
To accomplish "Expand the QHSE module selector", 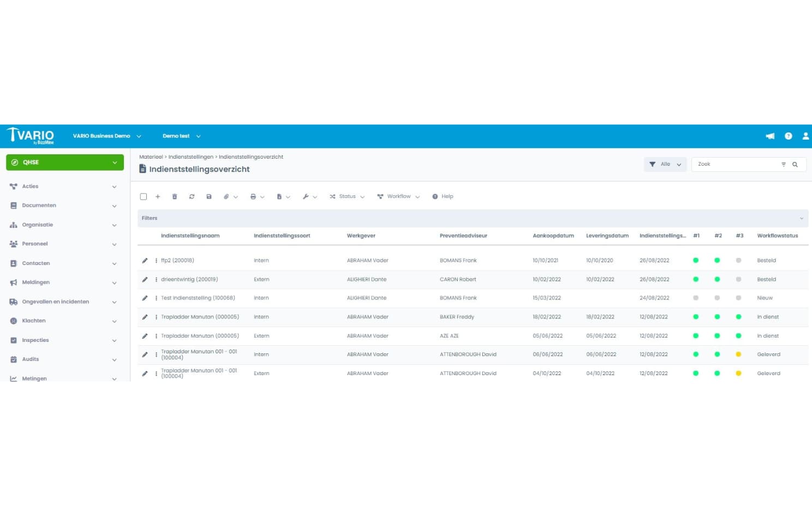I will (x=65, y=162).
